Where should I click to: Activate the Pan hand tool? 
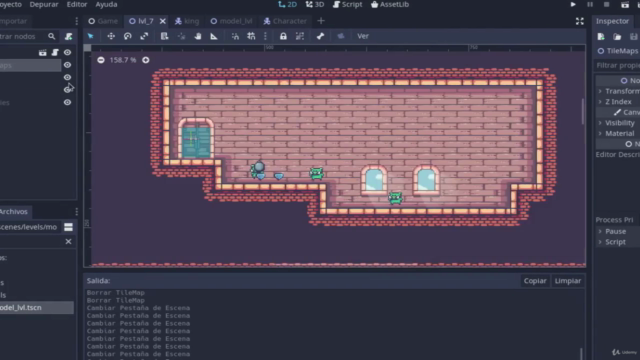click(198, 36)
